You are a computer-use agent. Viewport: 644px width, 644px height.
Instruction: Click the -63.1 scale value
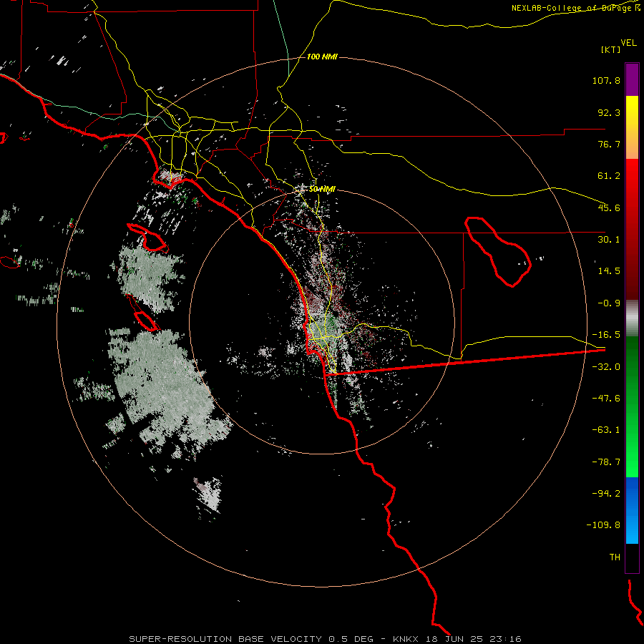click(x=606, y=430)
